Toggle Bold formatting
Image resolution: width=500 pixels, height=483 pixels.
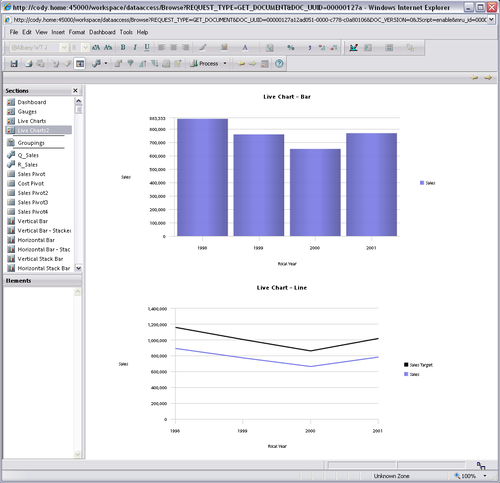tap(123, 47)
